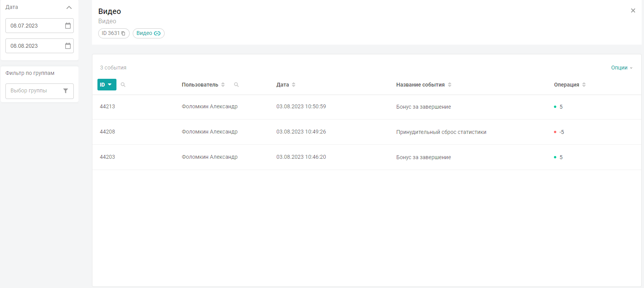Collapse the Дата filter section
The image size is (644, 288).
[x=69, y=7]
